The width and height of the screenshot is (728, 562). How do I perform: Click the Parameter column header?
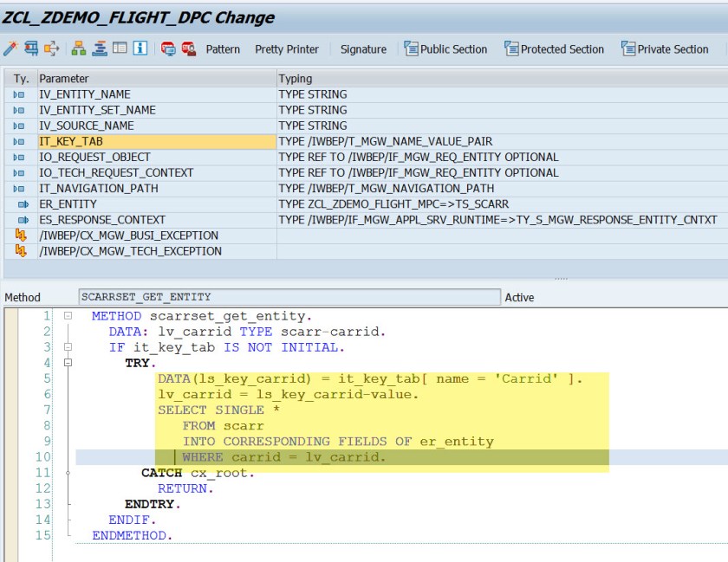point(157,79)
